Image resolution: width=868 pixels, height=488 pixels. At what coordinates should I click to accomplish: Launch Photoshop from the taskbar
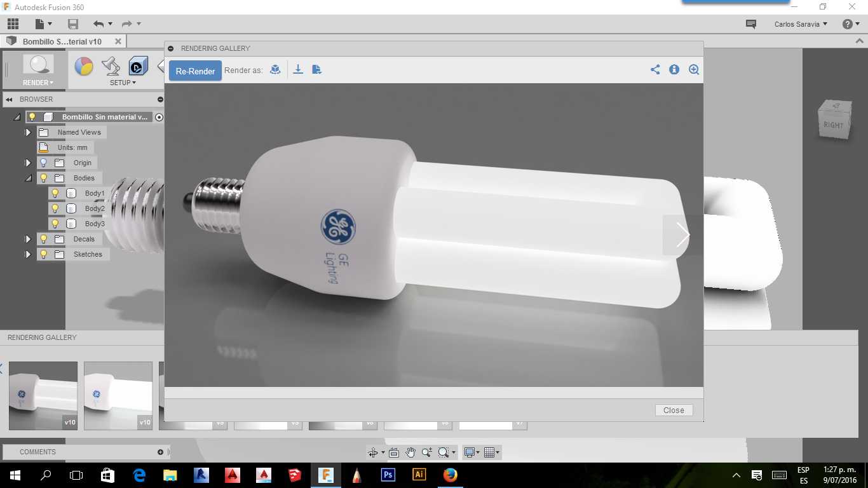click(x=388, y=475)
